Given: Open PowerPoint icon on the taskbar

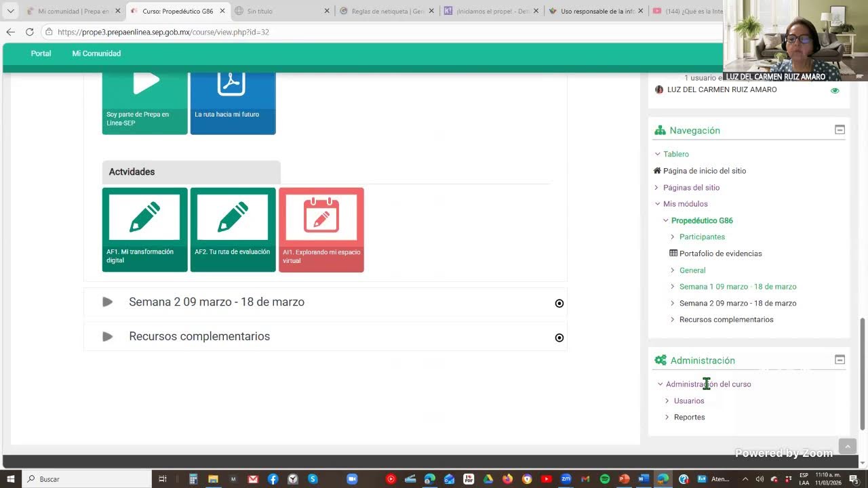Looking at the screenshot, I should (x=625, y=479).
